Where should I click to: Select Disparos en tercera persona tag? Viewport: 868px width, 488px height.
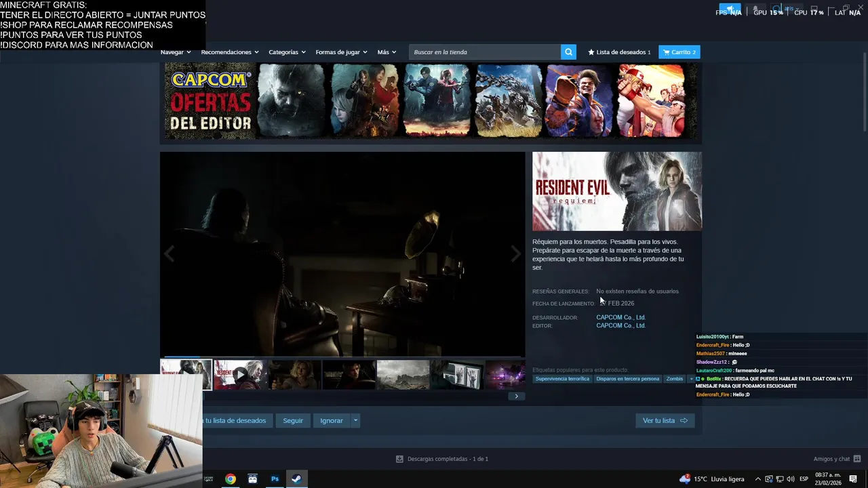628,379
